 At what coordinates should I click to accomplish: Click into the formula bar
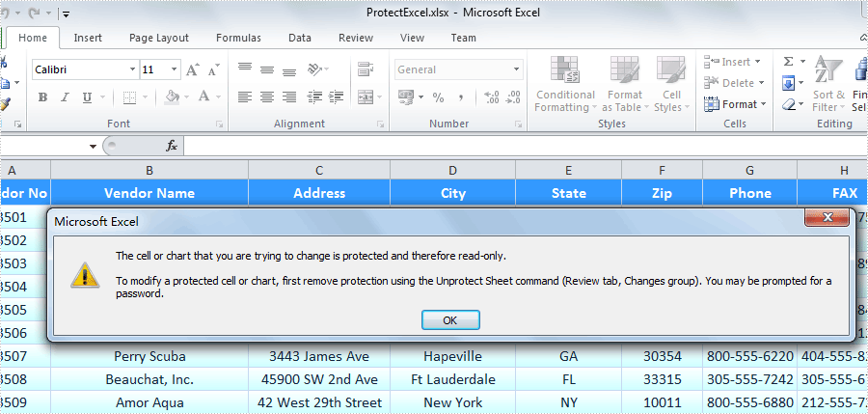pos(526,147)
